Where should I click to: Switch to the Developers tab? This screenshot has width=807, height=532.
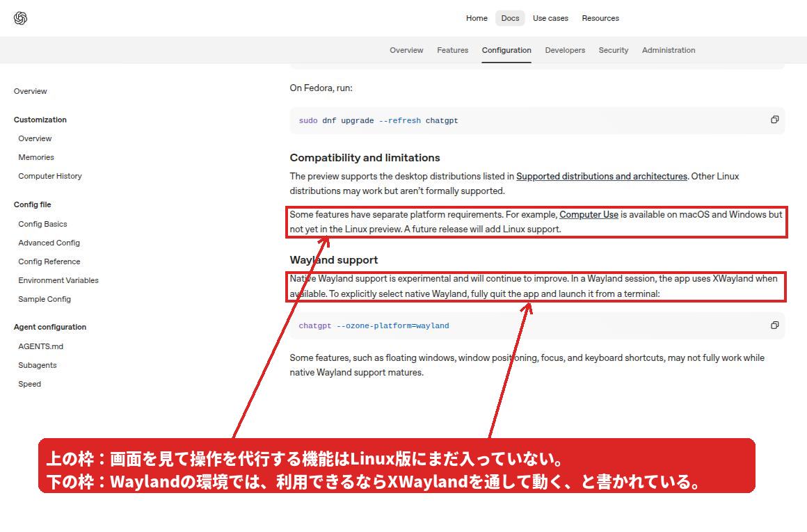point(565,50)
